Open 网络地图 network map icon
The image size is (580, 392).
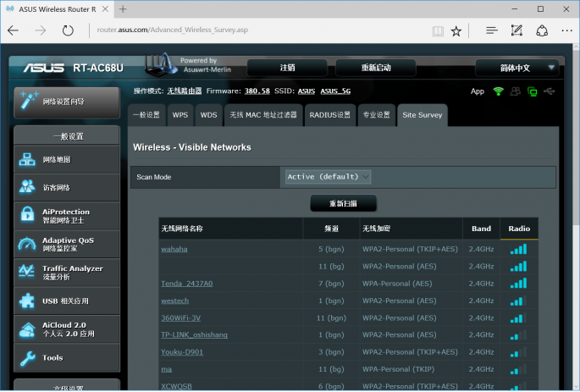pyautogui.click(x=27, y=159)
